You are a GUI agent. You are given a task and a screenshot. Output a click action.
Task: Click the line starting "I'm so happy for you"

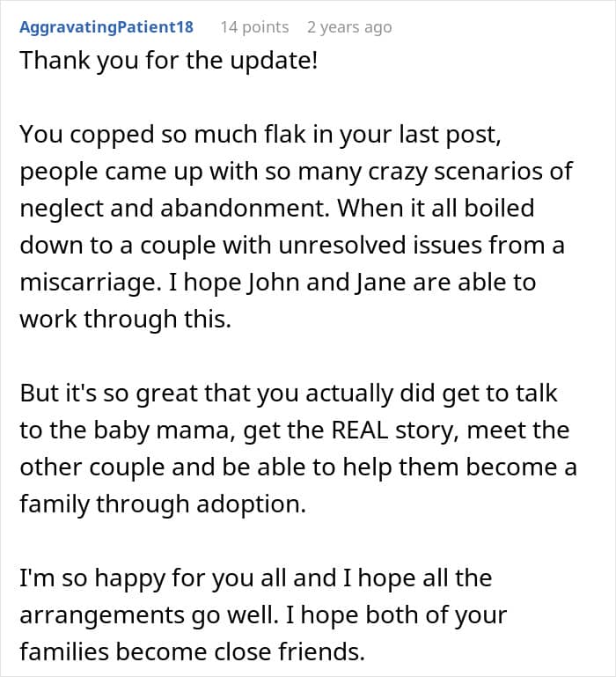pyautogui.click(x=255, y=578)
